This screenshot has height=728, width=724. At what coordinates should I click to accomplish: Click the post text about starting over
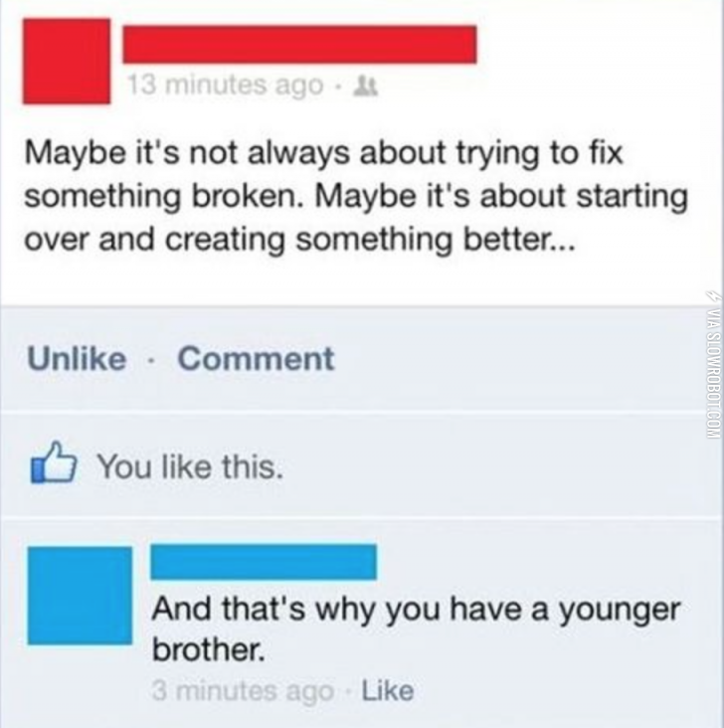356,196
